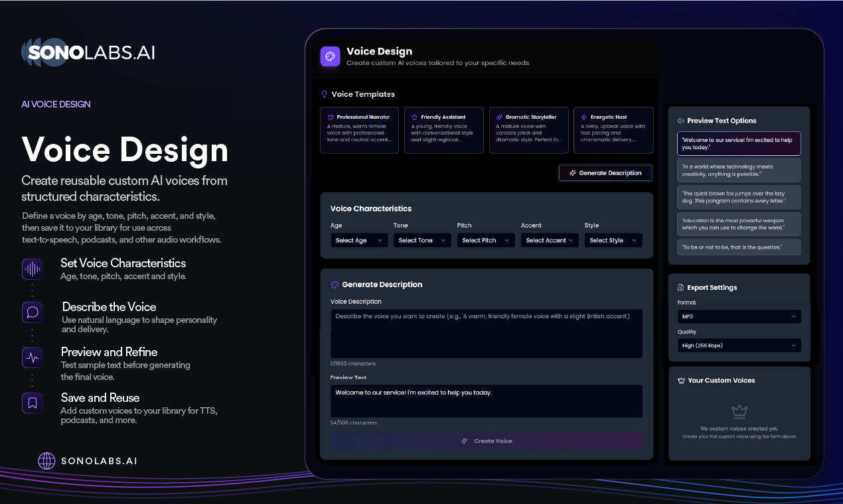This screenshot has height=504, width=843.
Task: Click the Generate Description button
Action: tap(605, 173)
